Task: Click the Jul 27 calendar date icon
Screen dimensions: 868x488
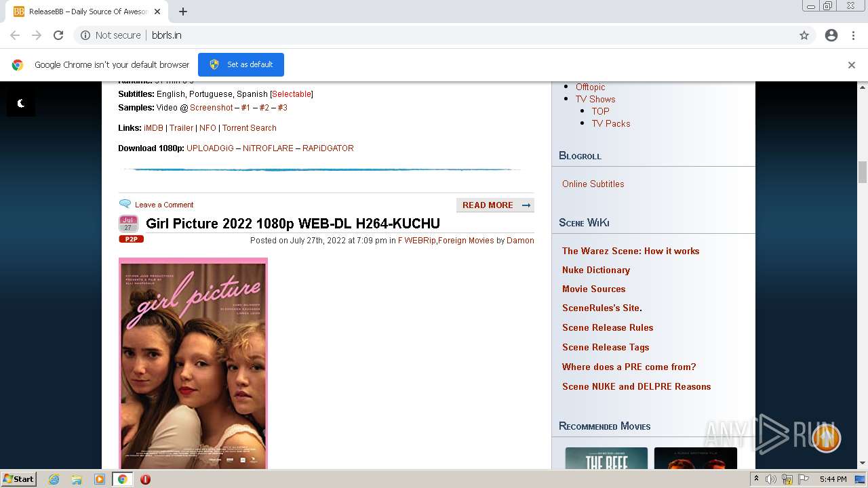Action: click(x=128, y=224)
